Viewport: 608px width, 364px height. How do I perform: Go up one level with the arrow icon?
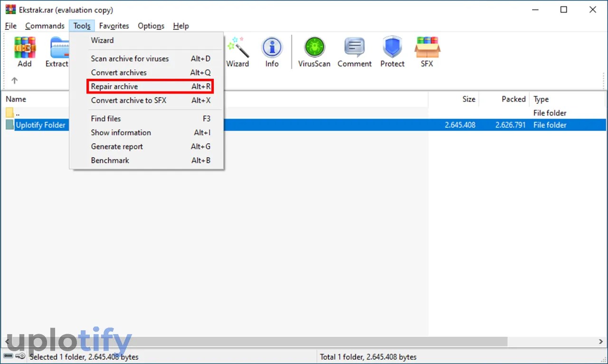(14, 80)
